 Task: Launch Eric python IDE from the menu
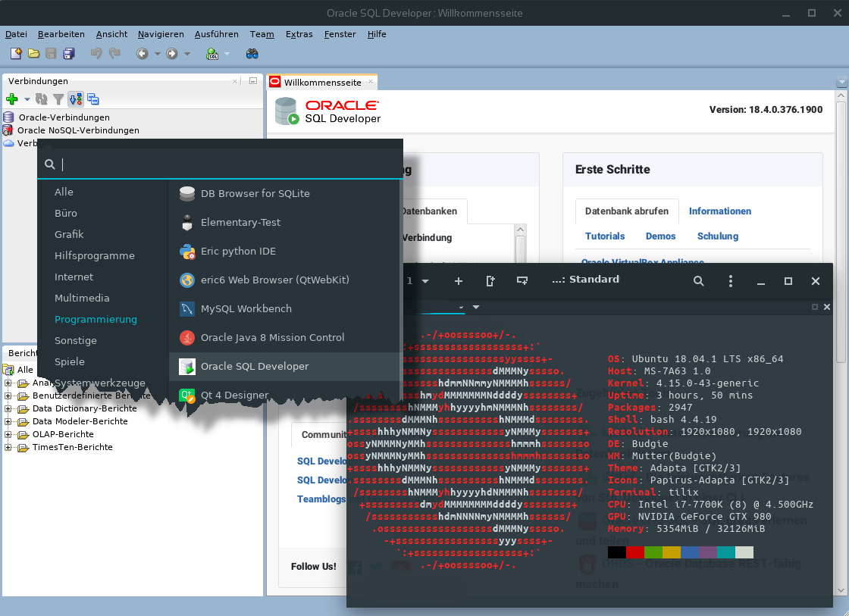(x=285, y=251)
